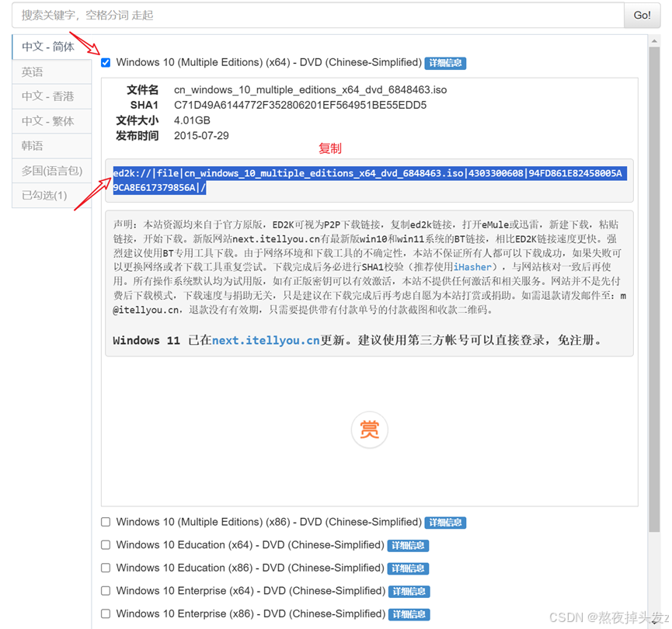This screenshot has width=672, height=629.
Task: Click the orange 赏 reward icon
Action: tap(370, 429)
